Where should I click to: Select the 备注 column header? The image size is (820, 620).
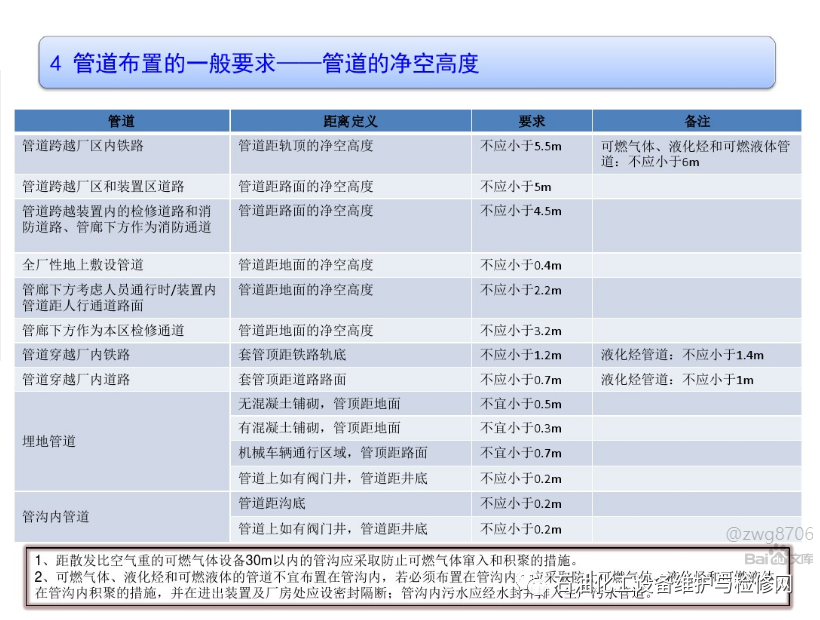click(696, 121)
